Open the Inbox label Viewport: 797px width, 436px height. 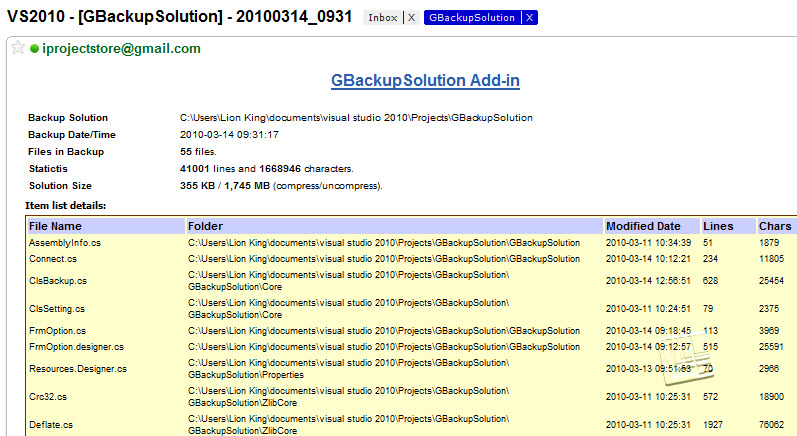[x=383, y=18]
